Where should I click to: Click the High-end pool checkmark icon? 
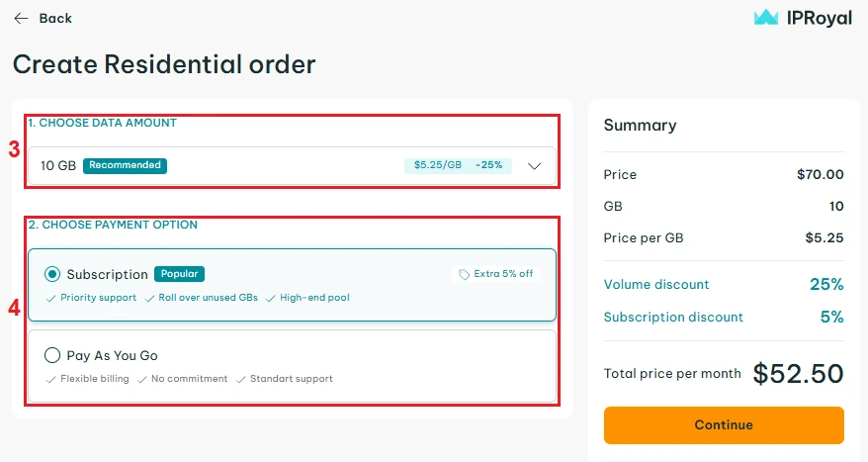271,298
